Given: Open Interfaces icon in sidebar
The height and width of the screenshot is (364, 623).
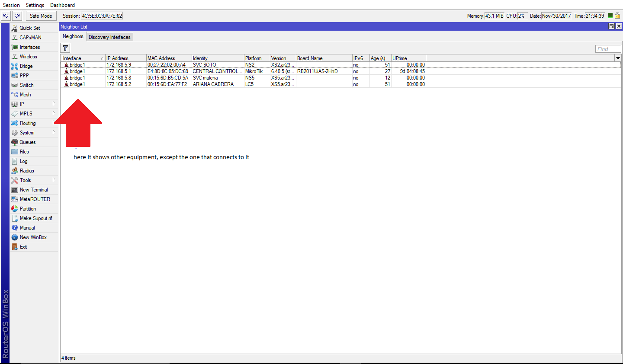Looking at the screenshot, I should [x=15, y=47].
